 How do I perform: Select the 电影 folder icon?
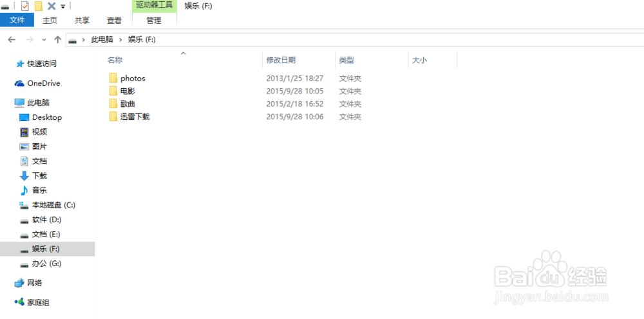pyautogui.click(x=113, y=91)
